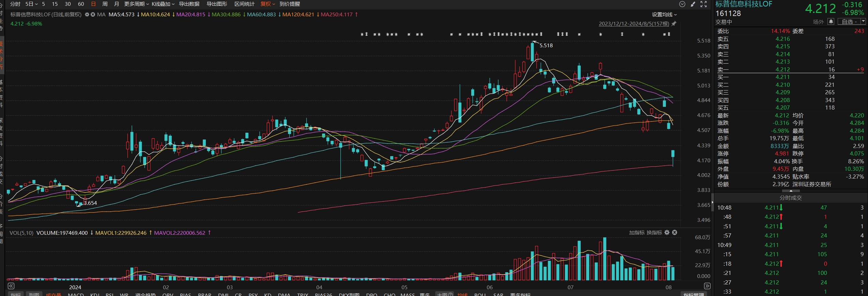Close the volume sub-chart indicator
The width and height of the screenshot is (868, 296).
[x=674, y=232]
